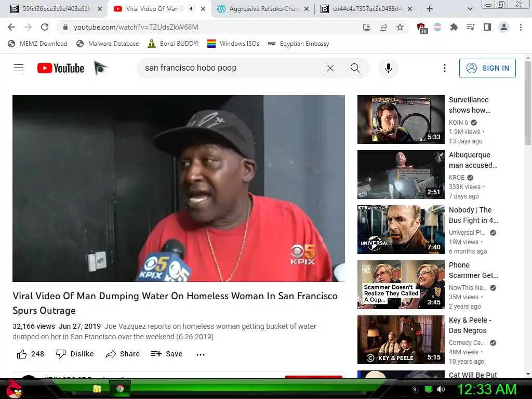Viewport: 532px width, 399px height.
Task: Save the video to a playlist
Action: (x=167, y=354)
